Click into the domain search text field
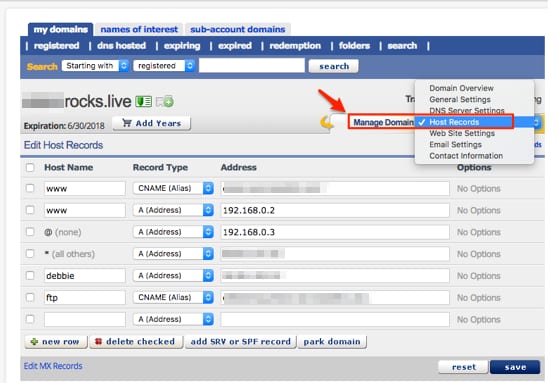The height and width of the screenshot is (386, 558). tap(252, 66)
